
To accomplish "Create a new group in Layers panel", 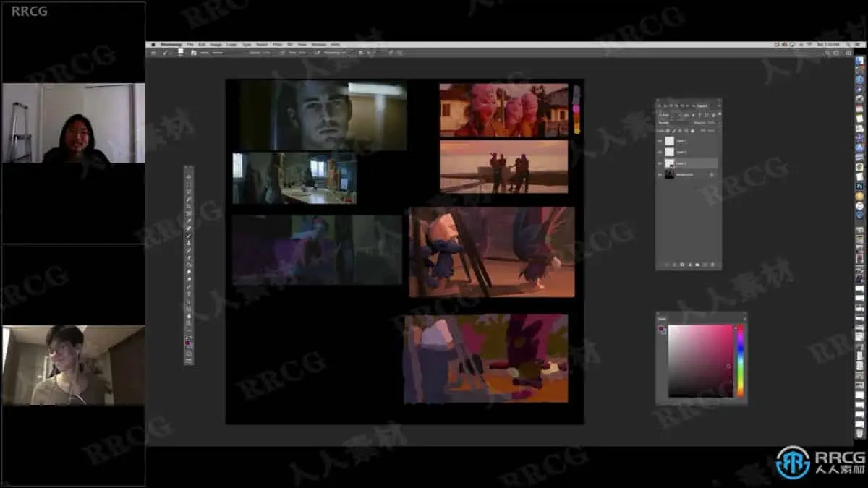I will [x=697, y=264].
